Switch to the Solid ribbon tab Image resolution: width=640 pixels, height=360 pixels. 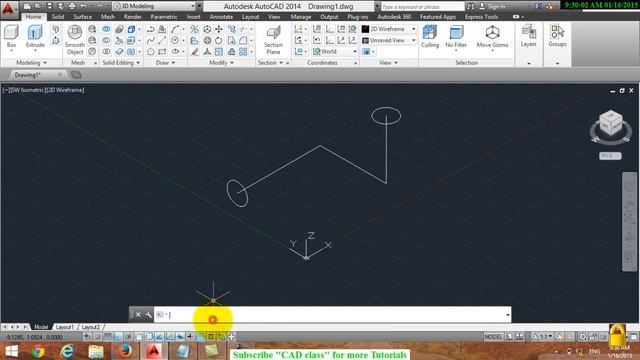58,17
